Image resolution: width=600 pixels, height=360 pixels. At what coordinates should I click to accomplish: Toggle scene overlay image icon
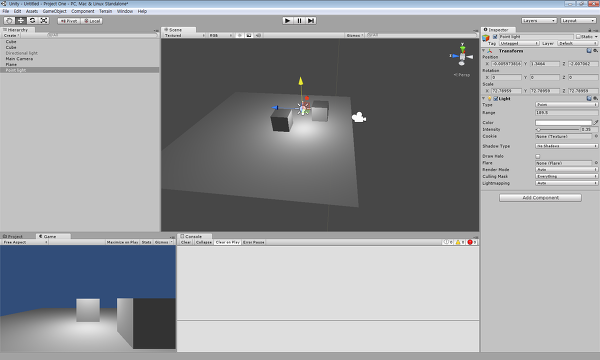(x=249, y=35)
